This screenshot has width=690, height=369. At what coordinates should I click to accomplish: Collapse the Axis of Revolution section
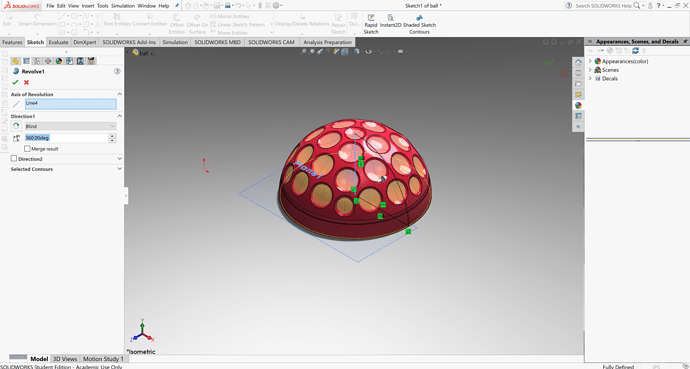pos(119,94)
